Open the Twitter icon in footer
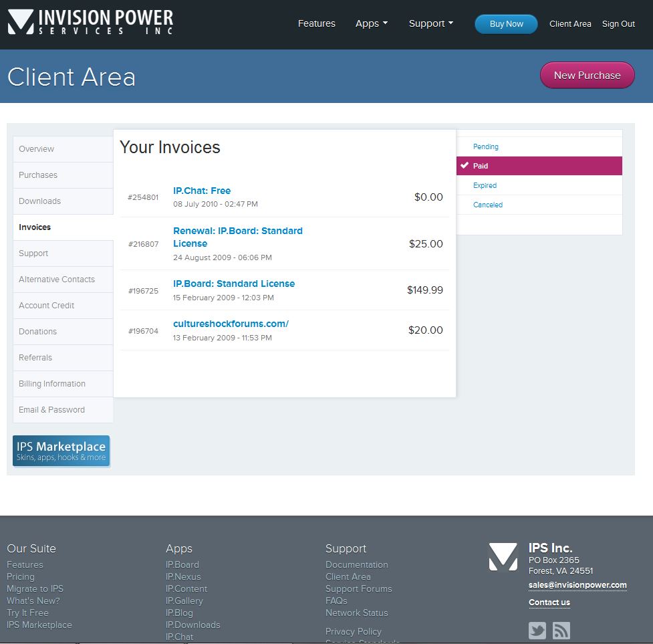The width and height of the screenshot is (653, 644). pos(537,630)
